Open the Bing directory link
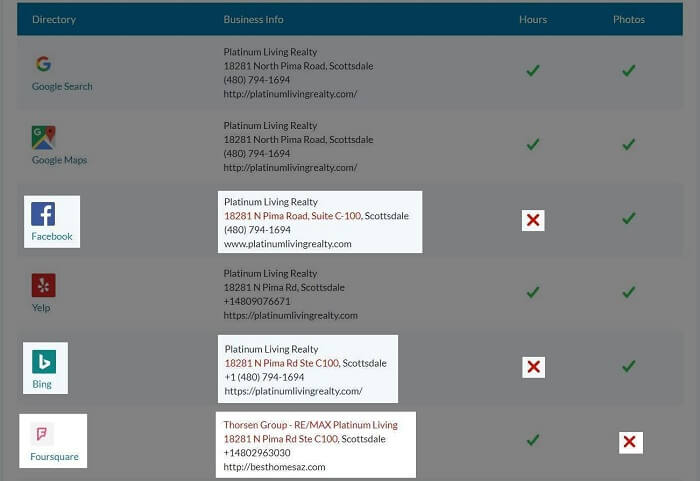This screenshot has height=481, width=700. 42,384
